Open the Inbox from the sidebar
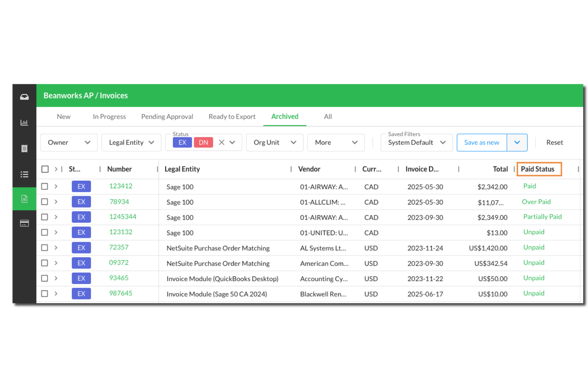588x392 pixels. tap(24, 97)
